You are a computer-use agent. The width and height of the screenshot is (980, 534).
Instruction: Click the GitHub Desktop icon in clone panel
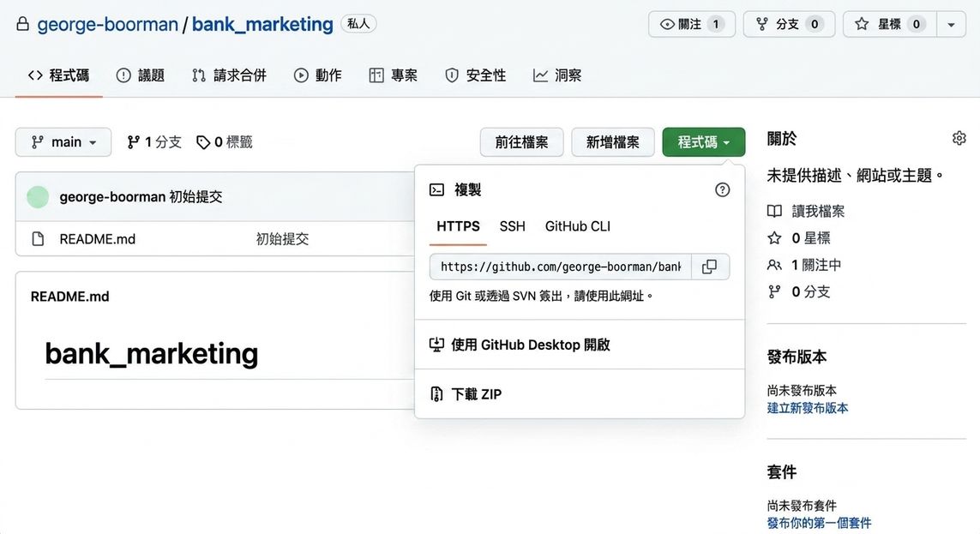[437, 345]
